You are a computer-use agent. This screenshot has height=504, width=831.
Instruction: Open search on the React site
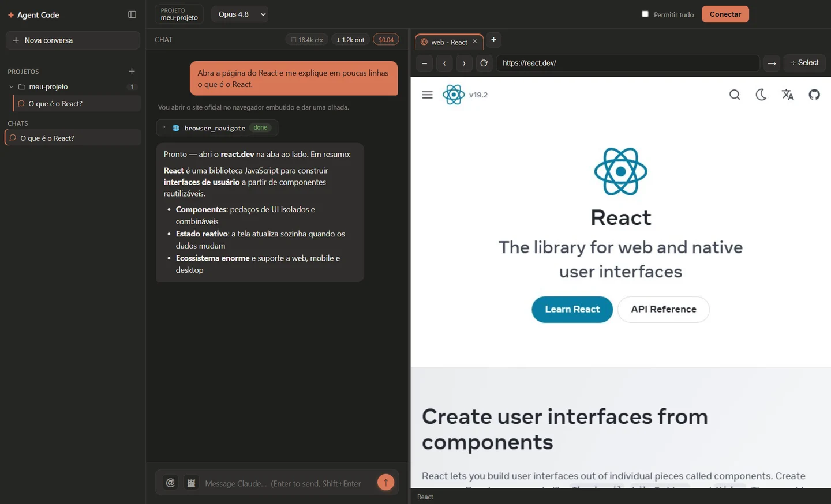click(735, 95)
